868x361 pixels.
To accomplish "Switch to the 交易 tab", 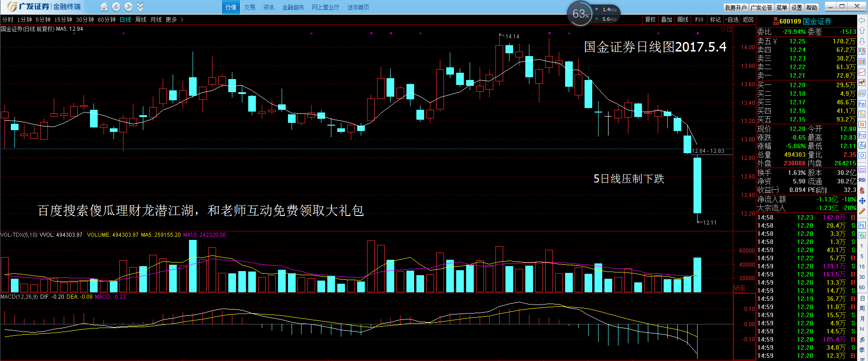I will coord(250,7).
